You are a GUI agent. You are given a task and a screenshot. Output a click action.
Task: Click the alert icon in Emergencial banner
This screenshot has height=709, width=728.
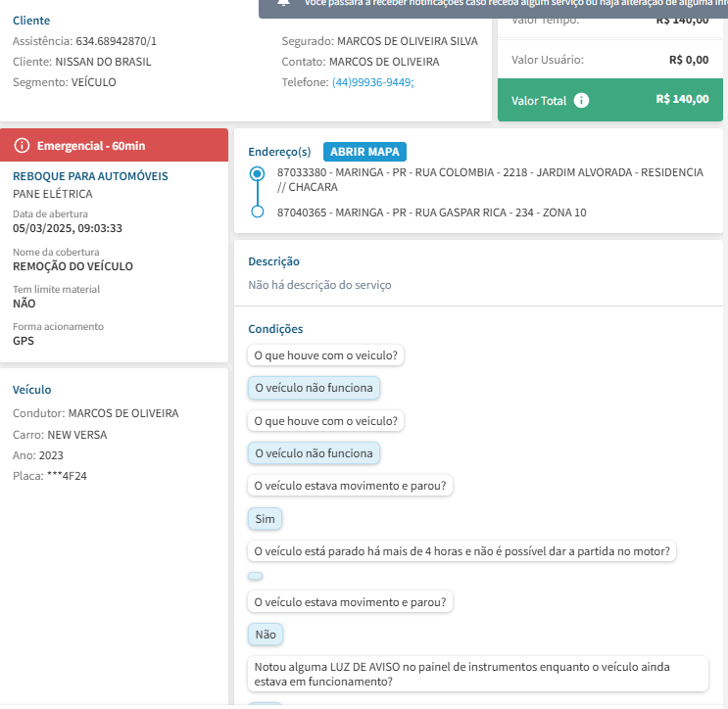(22, 146)
